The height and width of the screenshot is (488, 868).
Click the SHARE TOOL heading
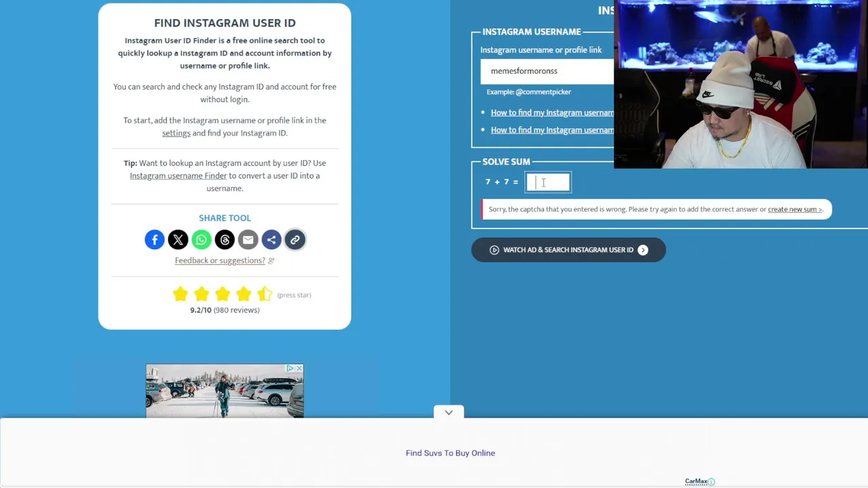[x=224, y=218]
